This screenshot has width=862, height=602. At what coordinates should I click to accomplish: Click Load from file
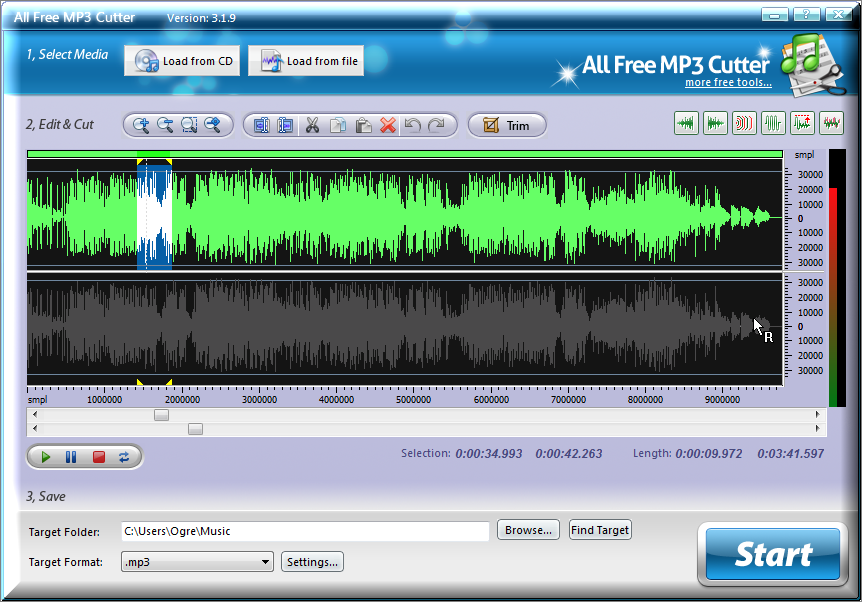[306, 61]
